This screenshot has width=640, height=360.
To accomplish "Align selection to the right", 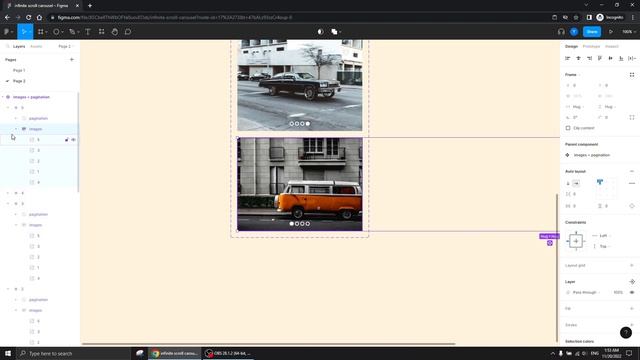I will [589, 58].
